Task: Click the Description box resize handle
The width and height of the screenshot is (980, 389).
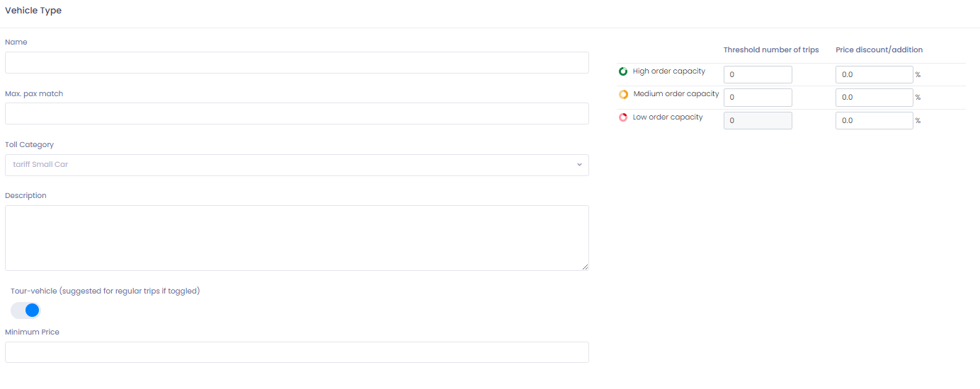Action: point(585,267)
